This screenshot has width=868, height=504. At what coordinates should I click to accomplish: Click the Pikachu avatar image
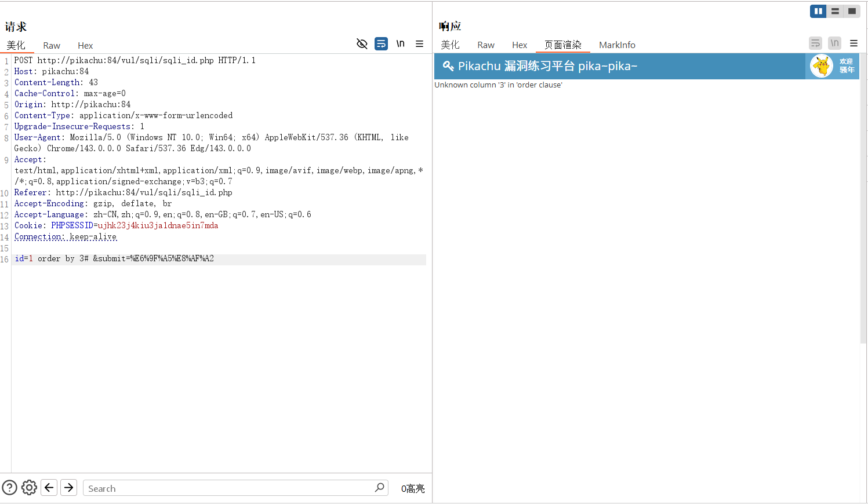point(822,66)
